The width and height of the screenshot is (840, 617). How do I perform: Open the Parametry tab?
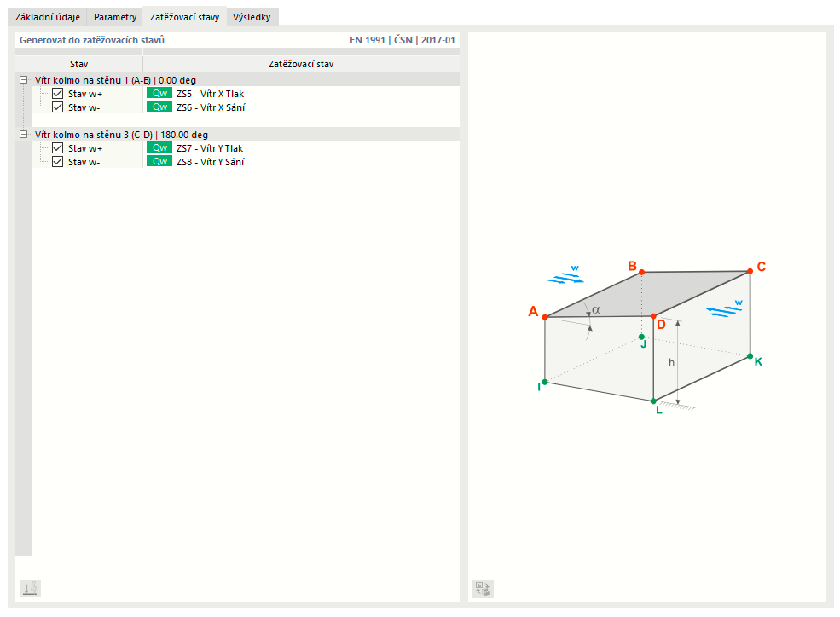[115, 17]
